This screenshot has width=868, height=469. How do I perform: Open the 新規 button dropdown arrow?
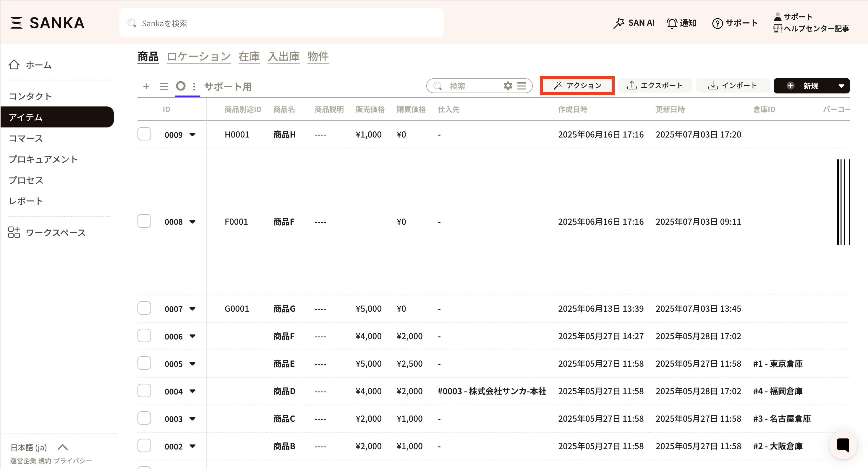pyautogui.click(x=841, y=86)
